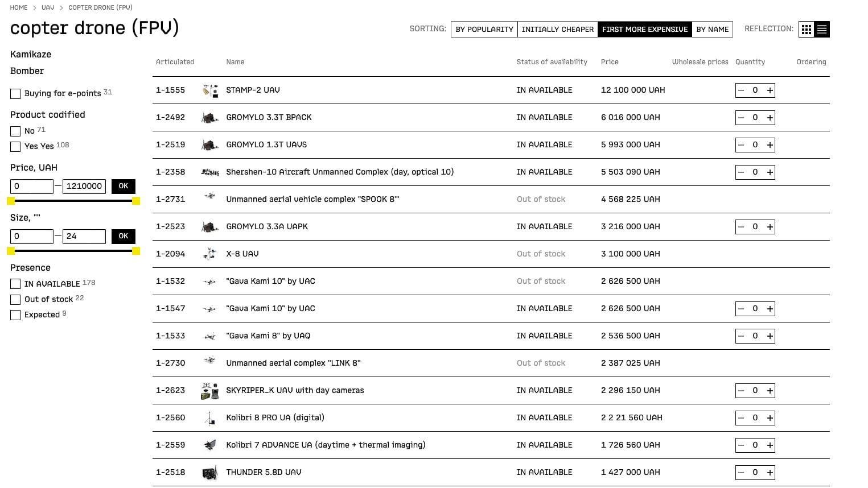
Task: Increase STAMP-2 UAV quantity with plus
Action: [x=770, y=90]
